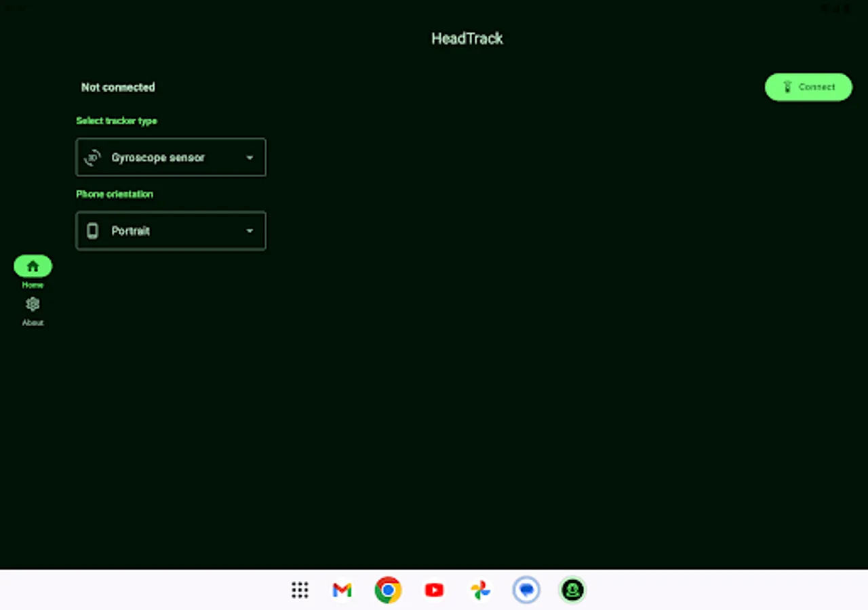Click the tracker type dropdown arrow

coord(249,157)
